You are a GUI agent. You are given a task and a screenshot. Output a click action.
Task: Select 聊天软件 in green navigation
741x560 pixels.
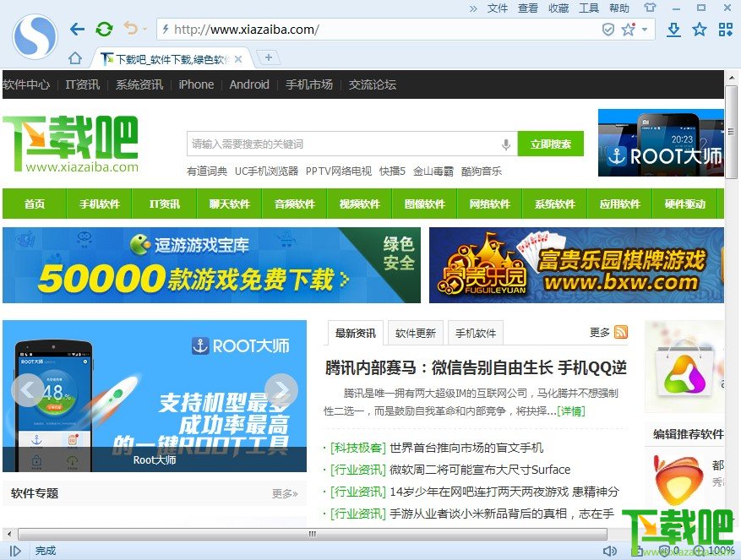pos(230,204)
